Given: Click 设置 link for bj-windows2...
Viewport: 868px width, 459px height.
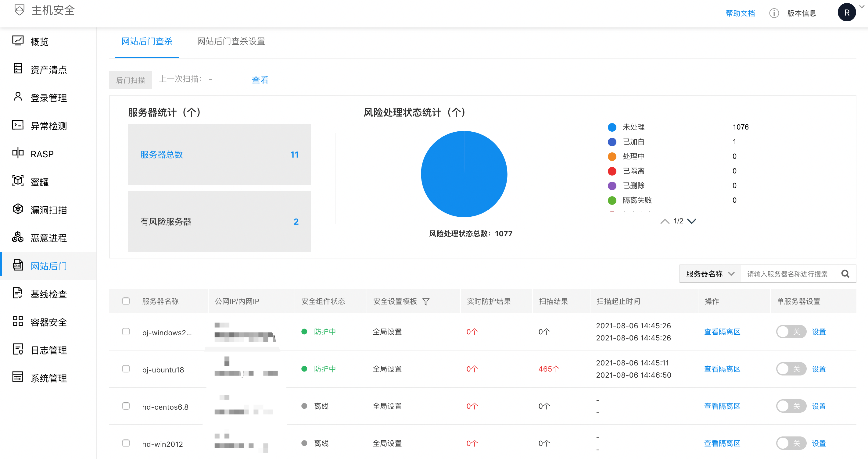Looking at the screenshot, I should (819, 332).
